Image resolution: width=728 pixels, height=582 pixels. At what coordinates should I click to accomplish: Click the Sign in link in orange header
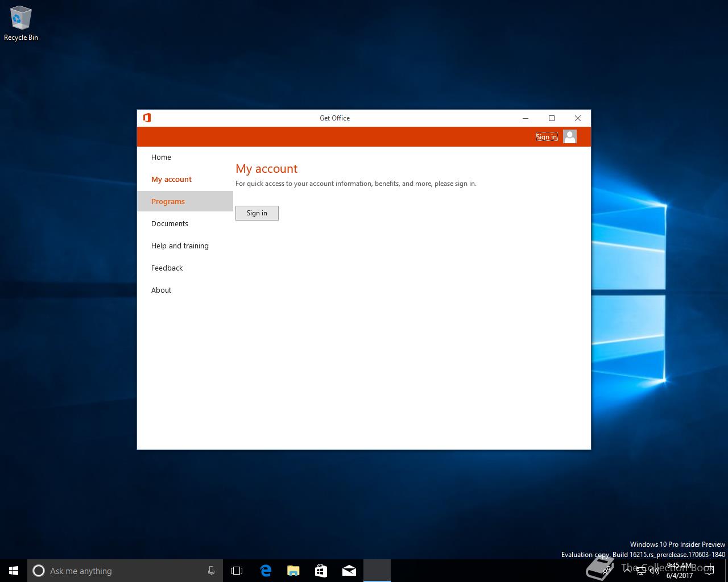pyautogui.click(x=547, y=136)
